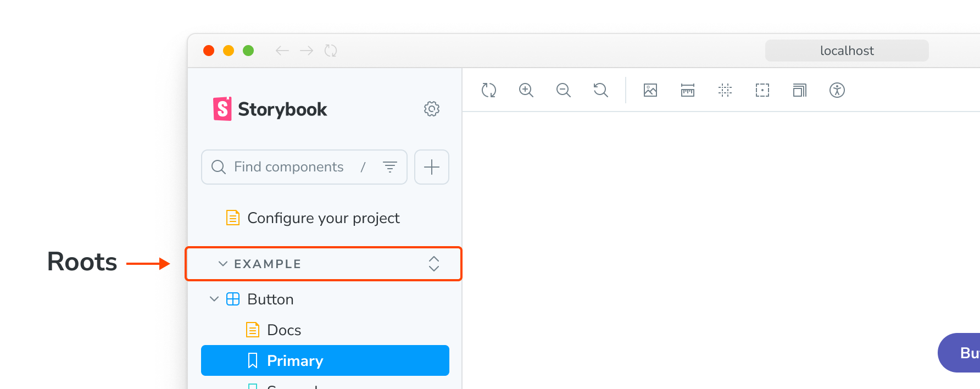
Task: Click the Find components search field
Action: 288,167
